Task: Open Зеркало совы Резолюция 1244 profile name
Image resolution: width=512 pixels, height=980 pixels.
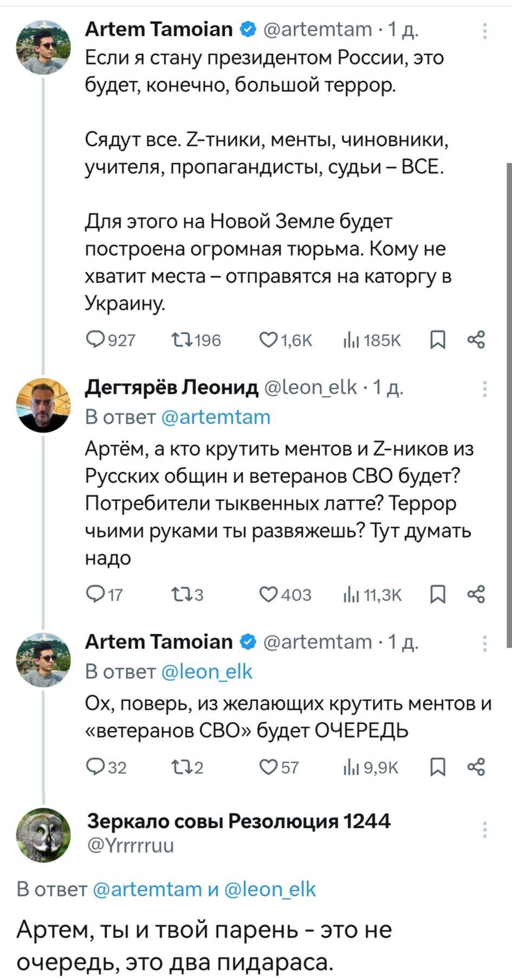Action: tap(238, 821)
